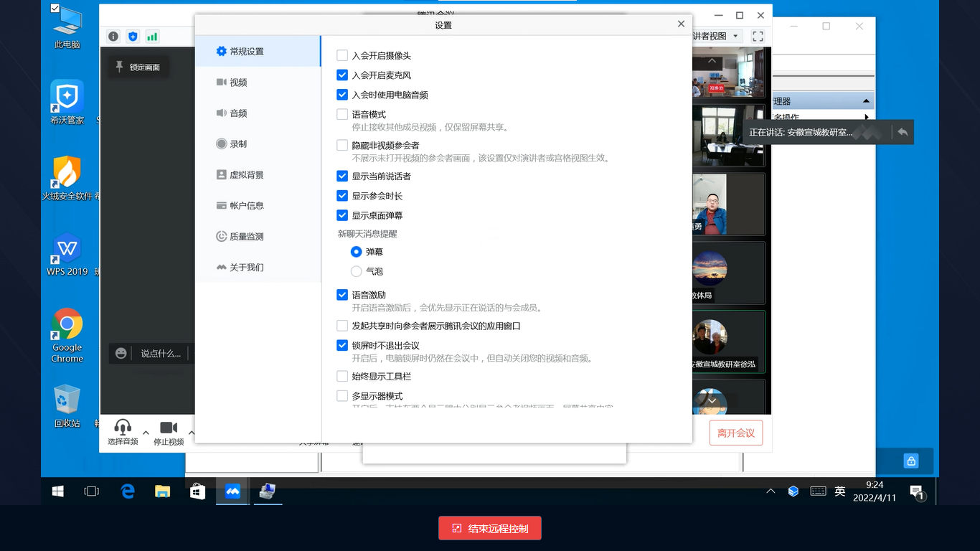
Task: Click 离开会议 button
Action: click(736, 433)
